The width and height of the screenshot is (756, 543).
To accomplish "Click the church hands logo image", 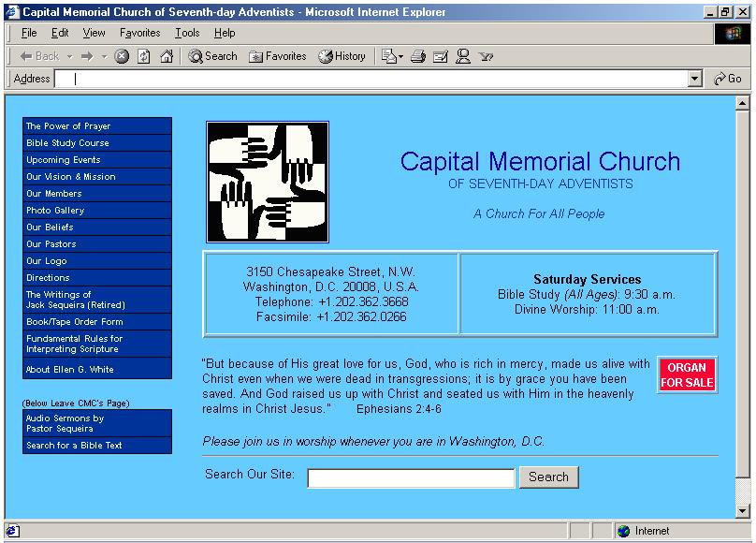I will [x=268, y=182].
